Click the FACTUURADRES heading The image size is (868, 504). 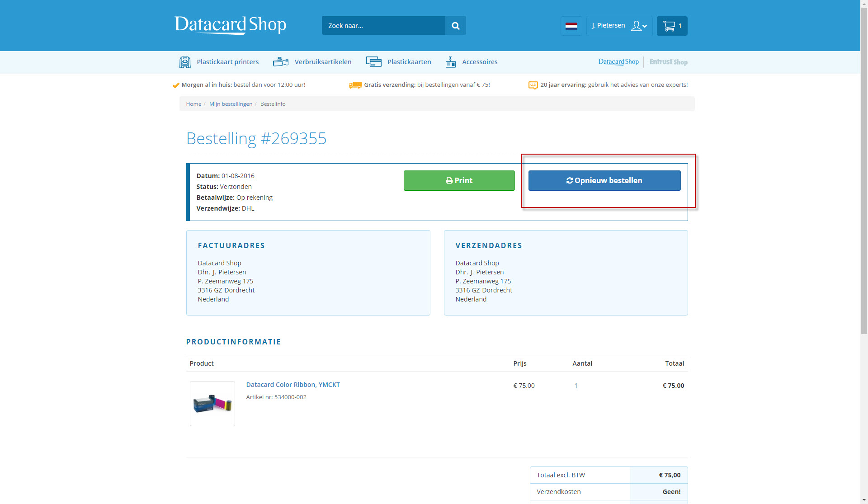(x=231, y=245)
